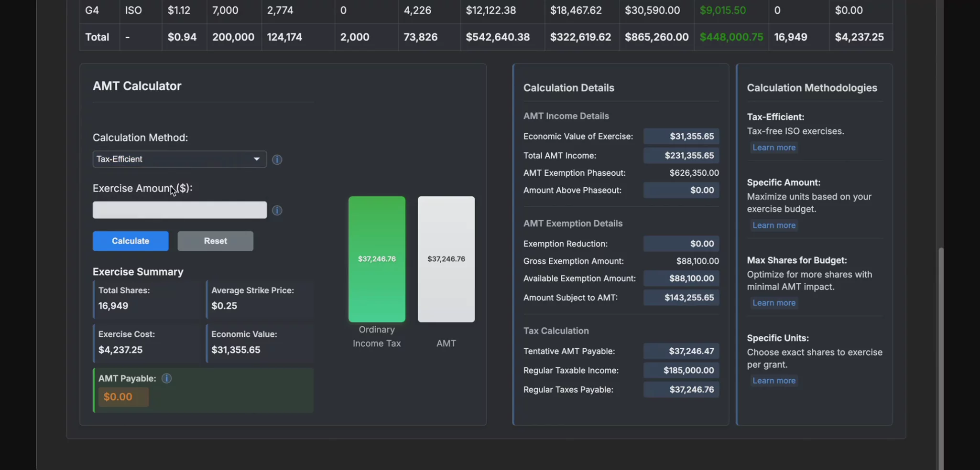Image resolution: width=980 pixels, height=470 pixels.
Task: Click the Exercise Amount input field
Action: coord(179,210)
